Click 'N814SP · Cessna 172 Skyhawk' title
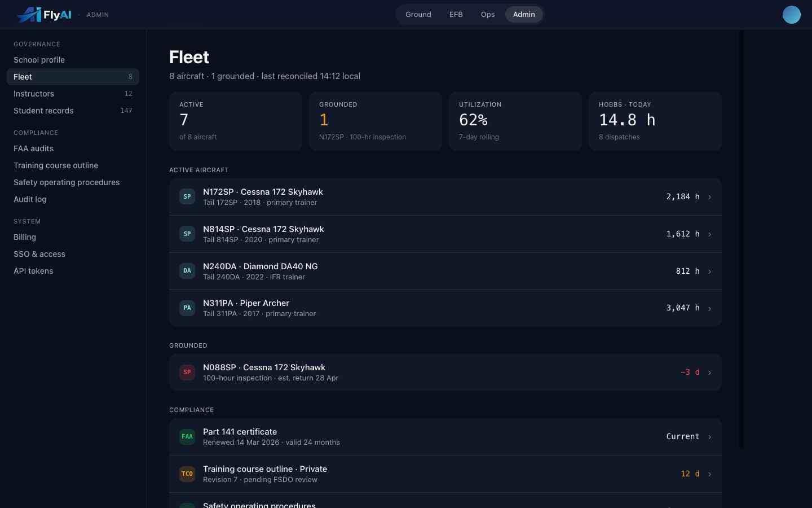Image resolution: width=812 pixels, height=508 pixels. (263, 229)
